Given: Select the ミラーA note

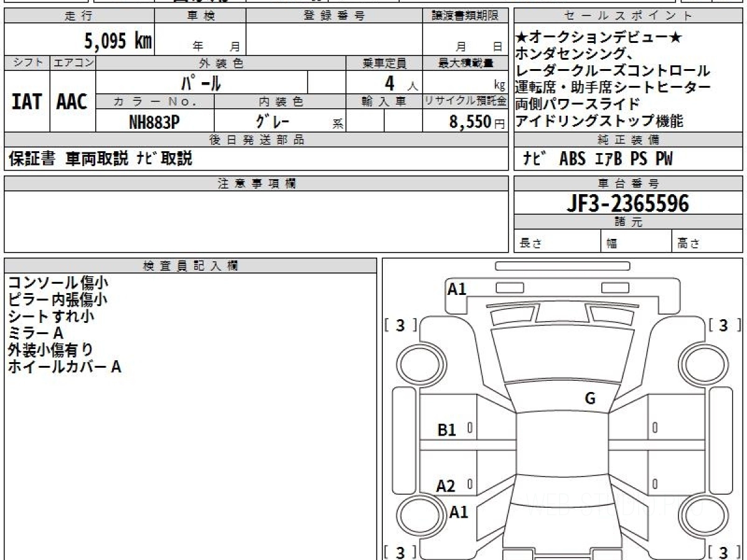Looking at the screenshot, I should point(35,334).
